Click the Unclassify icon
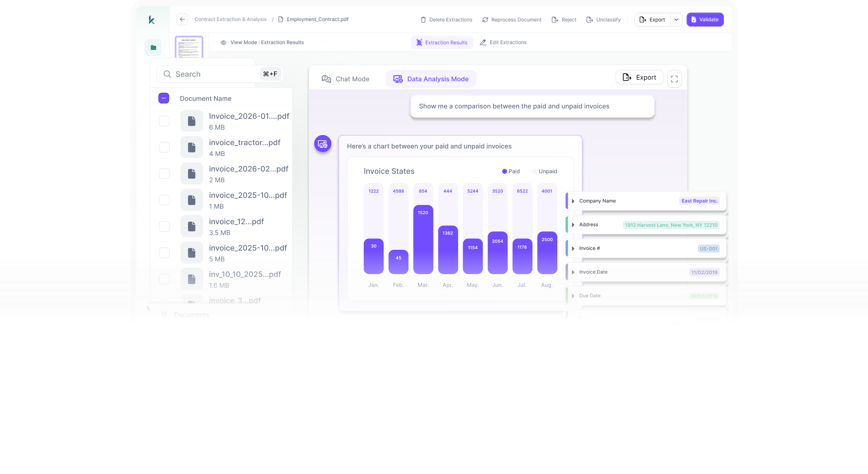The image size is (868, 474). pyautogui.click(x=590, y=20)
